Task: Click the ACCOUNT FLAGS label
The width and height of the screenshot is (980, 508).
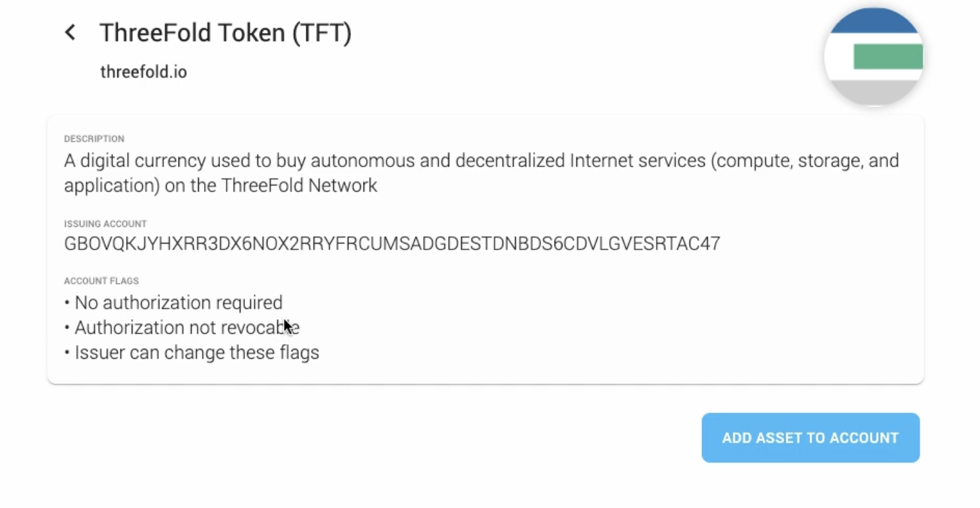Action: (x=101, y=281)
